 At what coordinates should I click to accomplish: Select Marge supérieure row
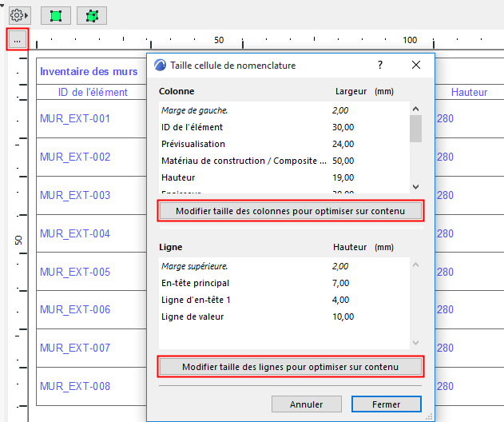pyautogui.click(x=284, y=266)
